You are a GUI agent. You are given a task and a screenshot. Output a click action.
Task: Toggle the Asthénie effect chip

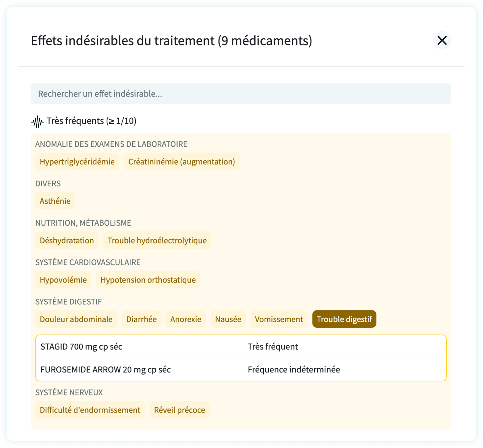pos(55,201)
